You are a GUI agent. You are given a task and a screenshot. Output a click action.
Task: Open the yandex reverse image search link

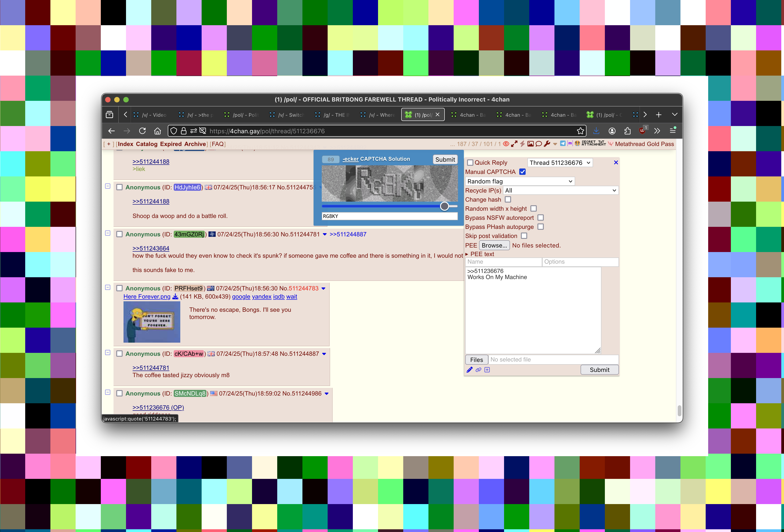(x=261, y=297)
